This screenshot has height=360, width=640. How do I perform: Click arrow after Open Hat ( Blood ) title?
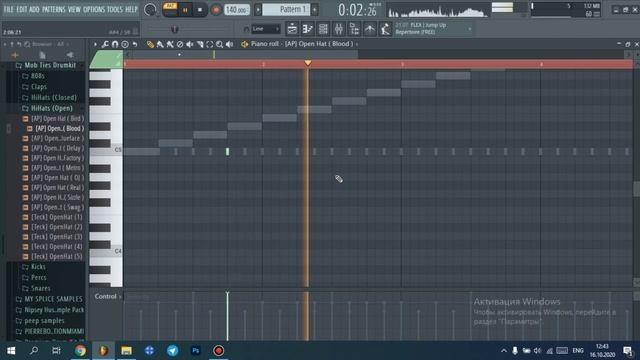coord(357,44)
